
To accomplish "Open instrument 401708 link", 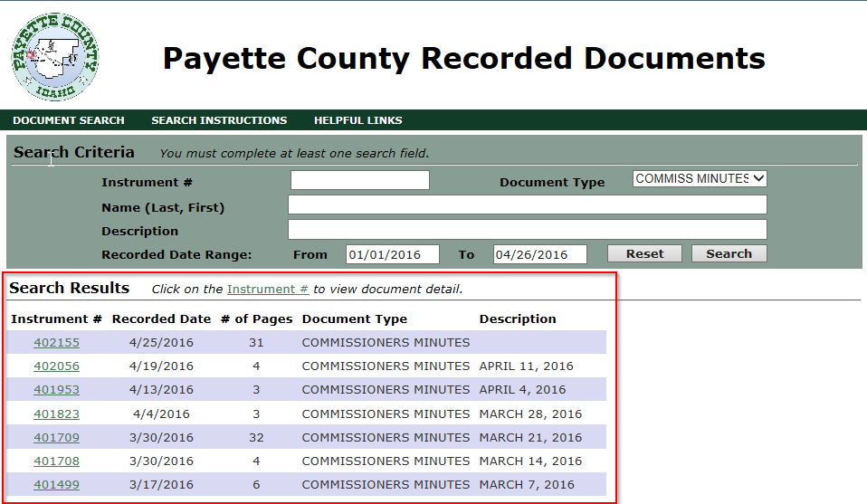I will [56, 461].
